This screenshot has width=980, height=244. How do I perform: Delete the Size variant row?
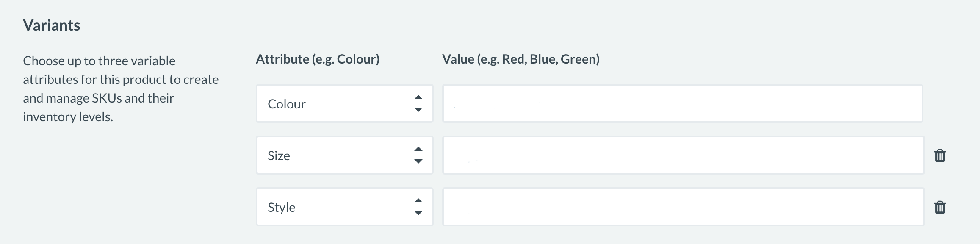click(x=940, y=155)
